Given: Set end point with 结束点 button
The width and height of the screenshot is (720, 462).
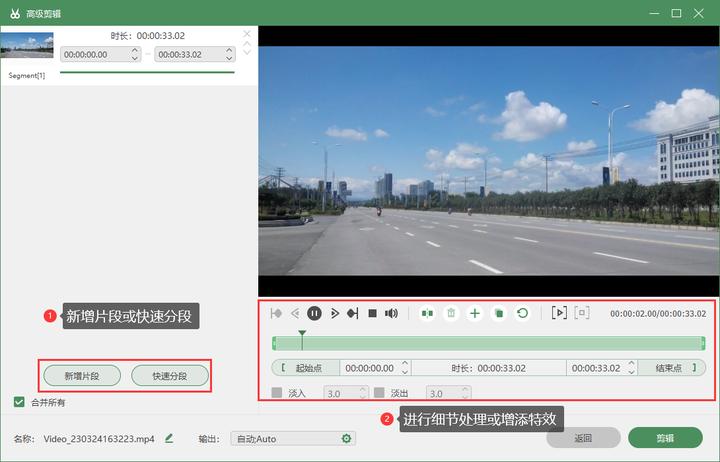Looking at the screenshot, I should click(672, 368).
